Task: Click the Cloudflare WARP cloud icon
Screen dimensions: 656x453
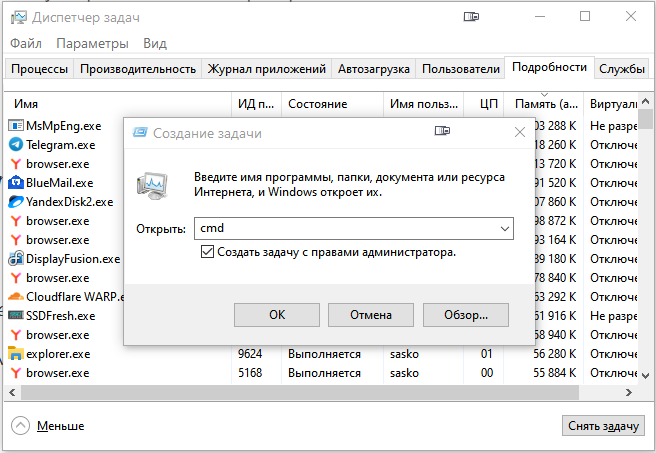Action: [x=15, y=297]
